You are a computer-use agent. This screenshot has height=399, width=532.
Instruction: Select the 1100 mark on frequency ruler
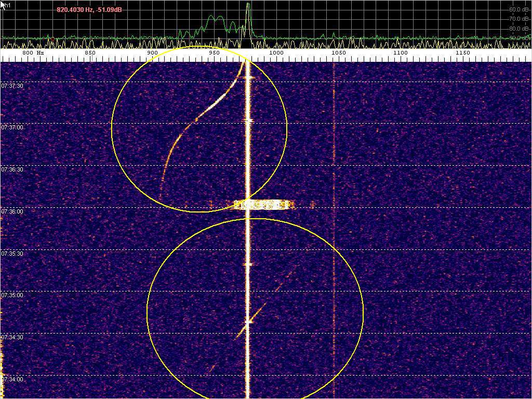tap(400, 53)
